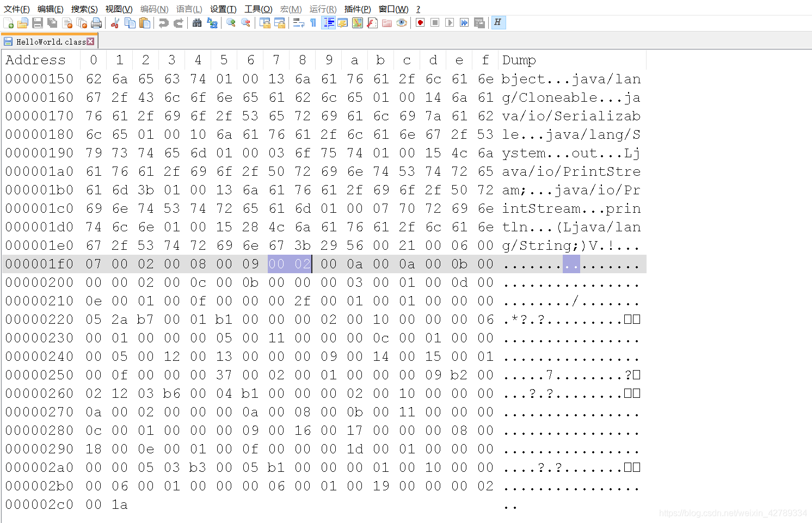Open the 搜索(S) menu

[84, 9]
